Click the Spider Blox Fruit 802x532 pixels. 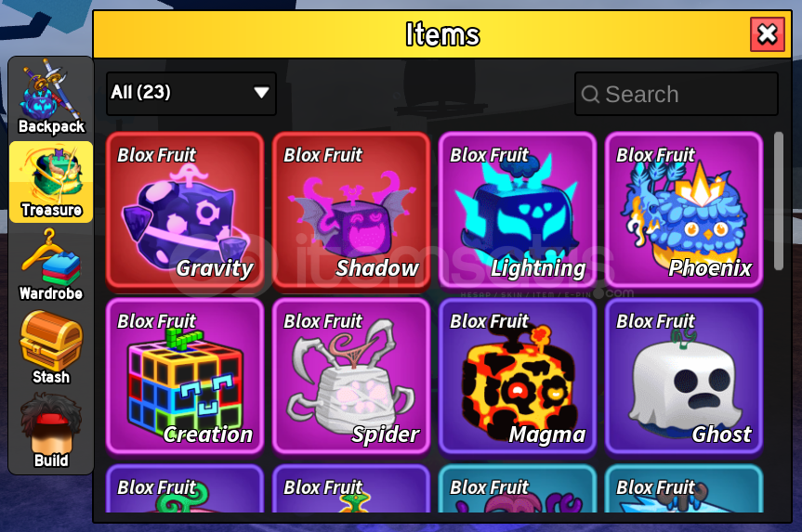pos(351,376)
